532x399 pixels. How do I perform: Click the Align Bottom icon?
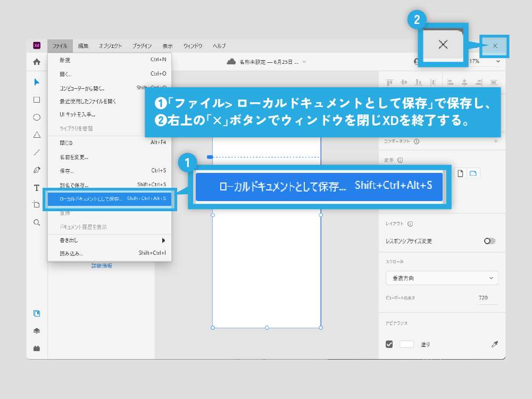419,82
